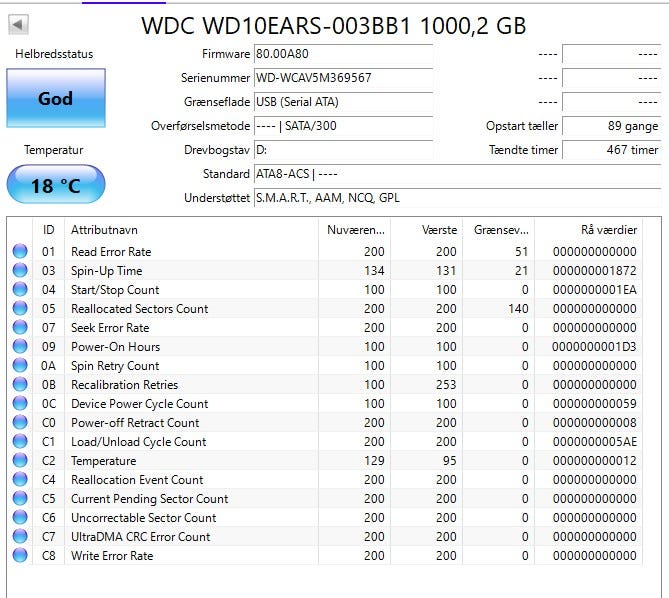669x598 pixels.
Task: Click raw value 0000000001D3 for Power-On Hours
Action: tap(594, 347)
